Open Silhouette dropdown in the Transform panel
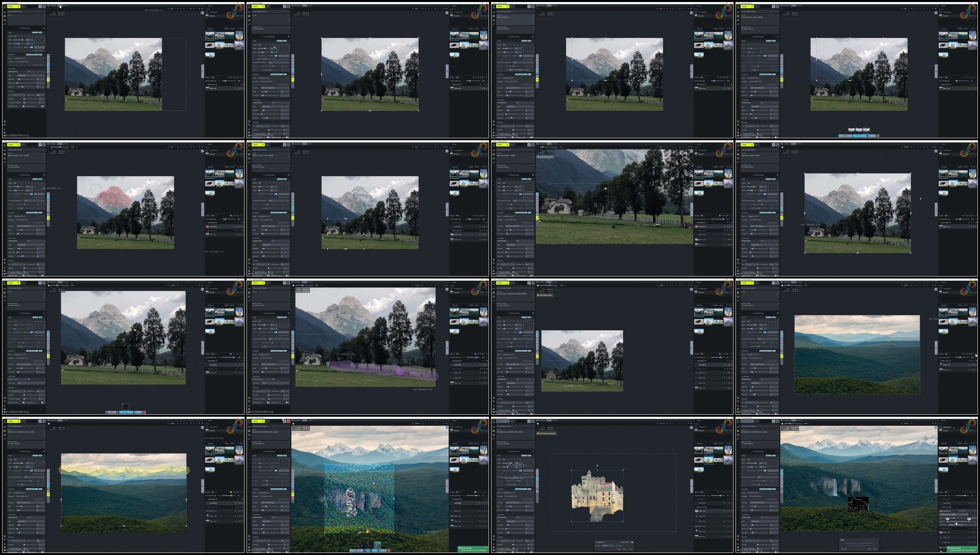980x555 pixels. [x=607, y=546]
